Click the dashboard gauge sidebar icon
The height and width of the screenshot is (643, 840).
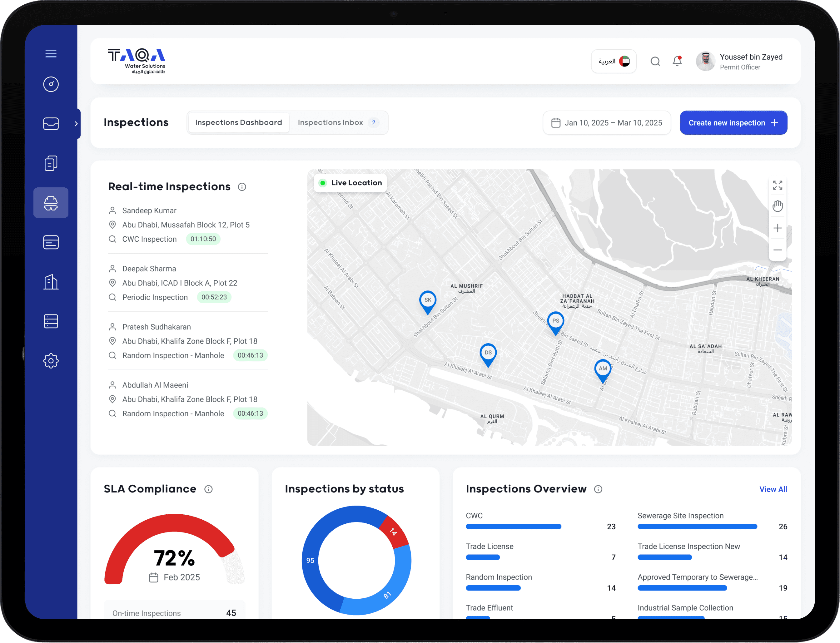pyautogui.click(x=51, y=84)
